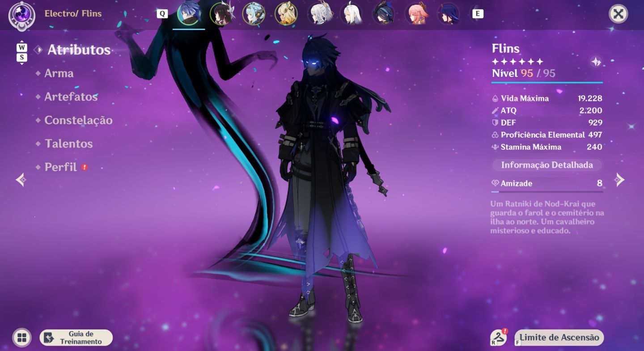Click the Vida Máxima stat row
The width and height of the screenshot is (644, 351).
pos(547,98)
